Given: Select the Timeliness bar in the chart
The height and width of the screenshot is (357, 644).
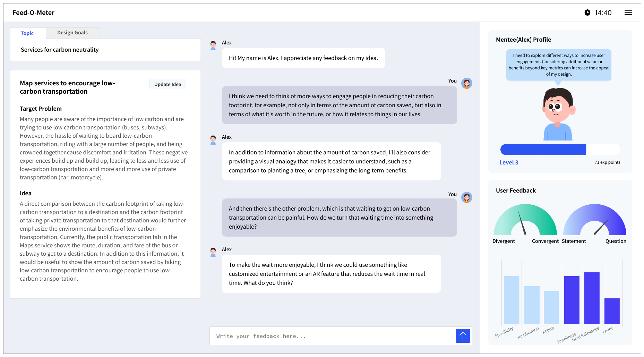Looking at the screenshot, I should tap(572, 300).
